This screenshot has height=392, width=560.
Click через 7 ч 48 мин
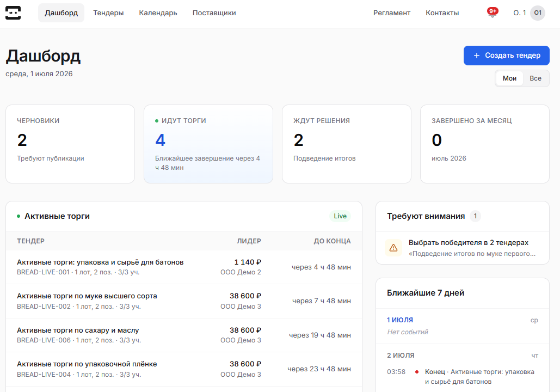point(322,301)
